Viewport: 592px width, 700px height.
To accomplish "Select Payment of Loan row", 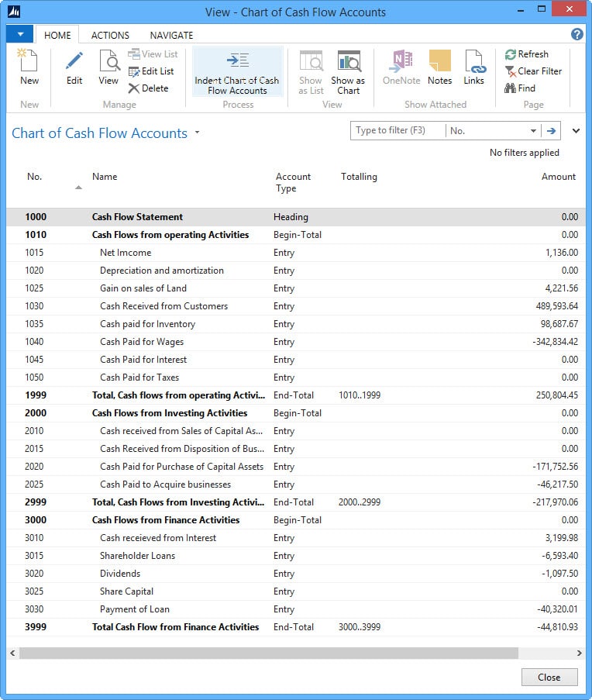I will point(296,609).
